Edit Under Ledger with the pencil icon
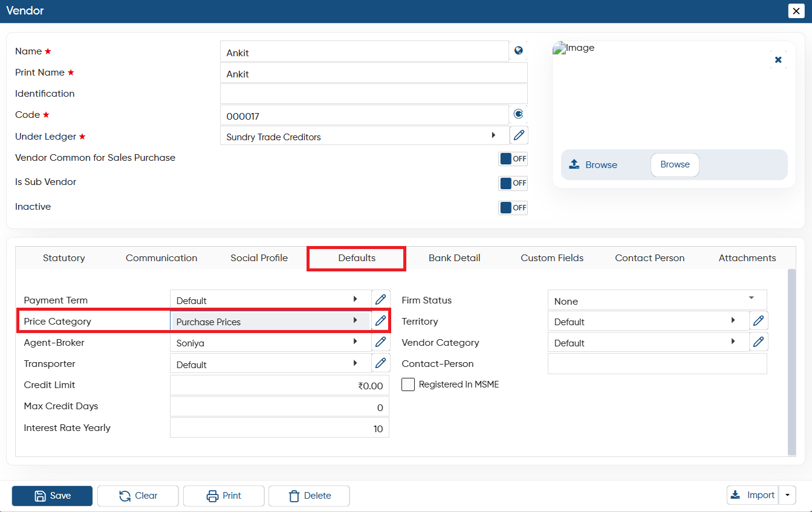Image resolution: width=812 pixels, height=512 pixels. (519, 135)
